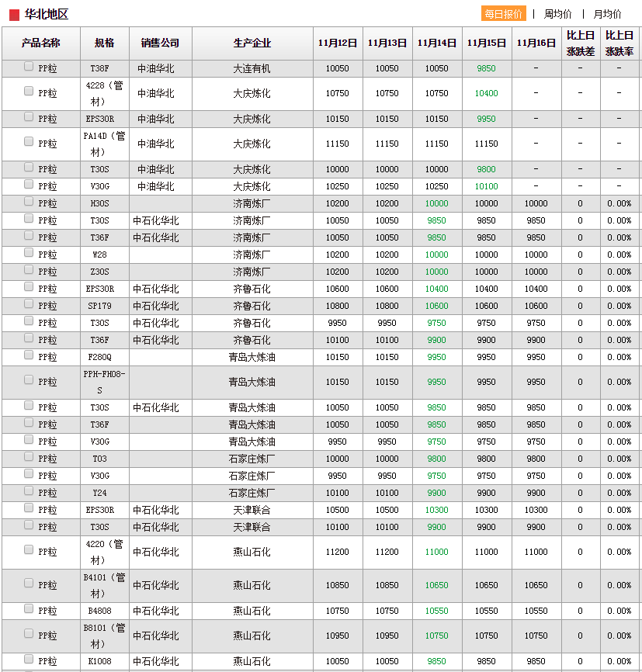Click the 11月14日 column header
Screen dimensions: 642x672
437,43
